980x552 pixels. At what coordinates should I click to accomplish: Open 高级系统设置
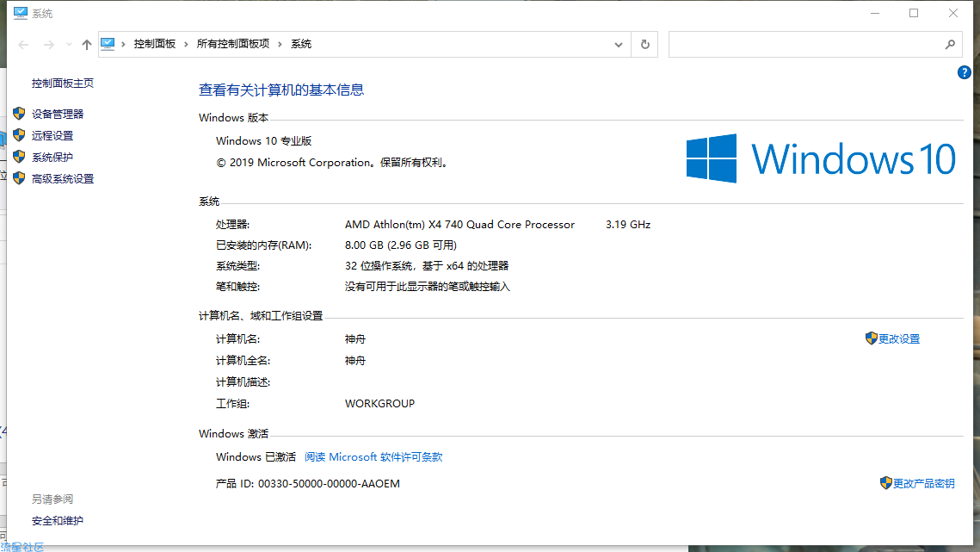[63, 179]
